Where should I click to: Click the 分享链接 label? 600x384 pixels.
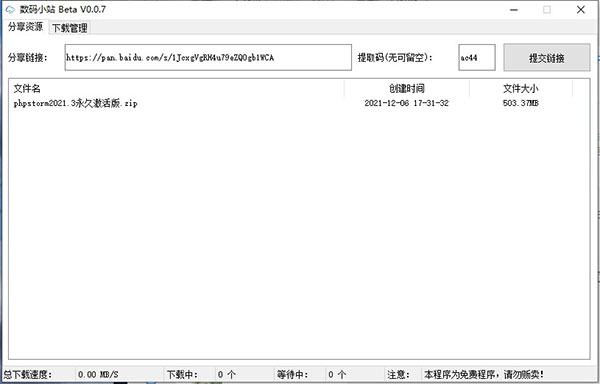tap(28, 58)
